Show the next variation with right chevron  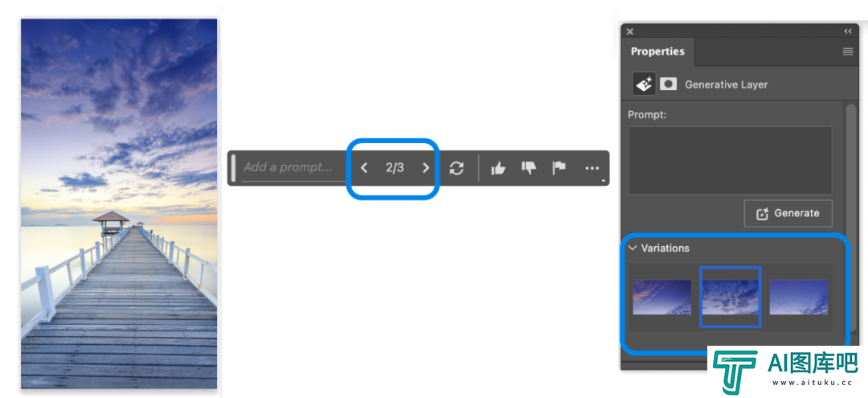[x=426, y=168]
